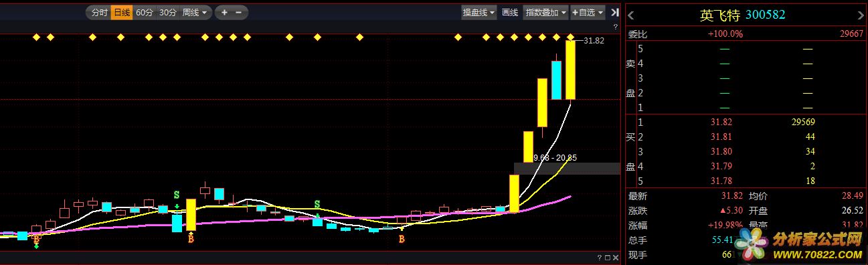Open bottom sub-panel help question mark
The image size is (868, 265).
pyautogui.click(x=599, y=258)
